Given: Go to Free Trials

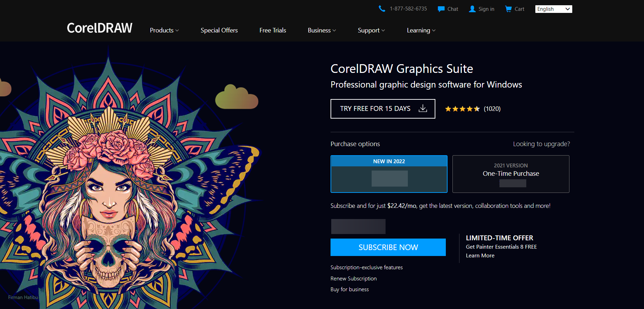Looking at the screenshot, I should [273, 30].
